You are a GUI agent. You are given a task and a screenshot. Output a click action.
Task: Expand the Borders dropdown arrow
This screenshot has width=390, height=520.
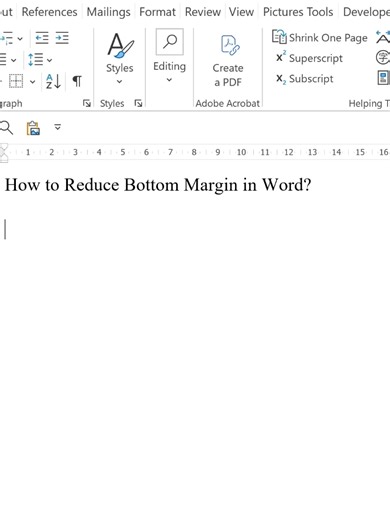tap(32, 81)
